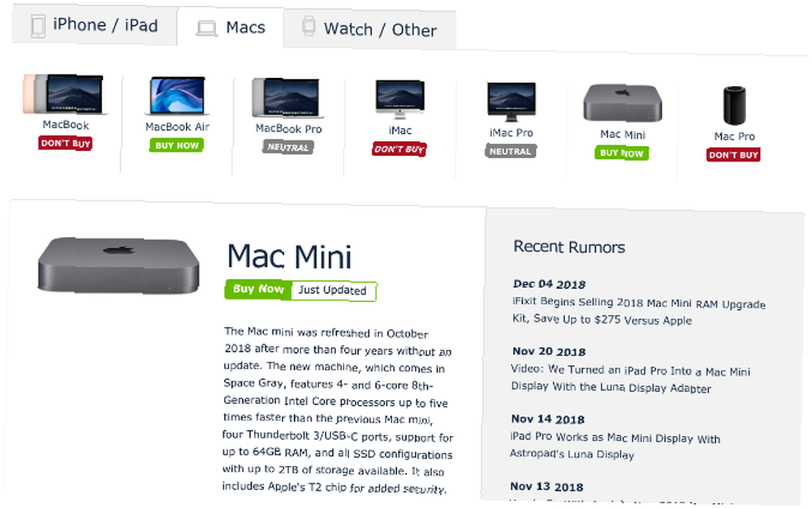This screenshot has width=812, height=508.
Task: Click the Mac mini description paragraph
Action: tap(338, 411)
